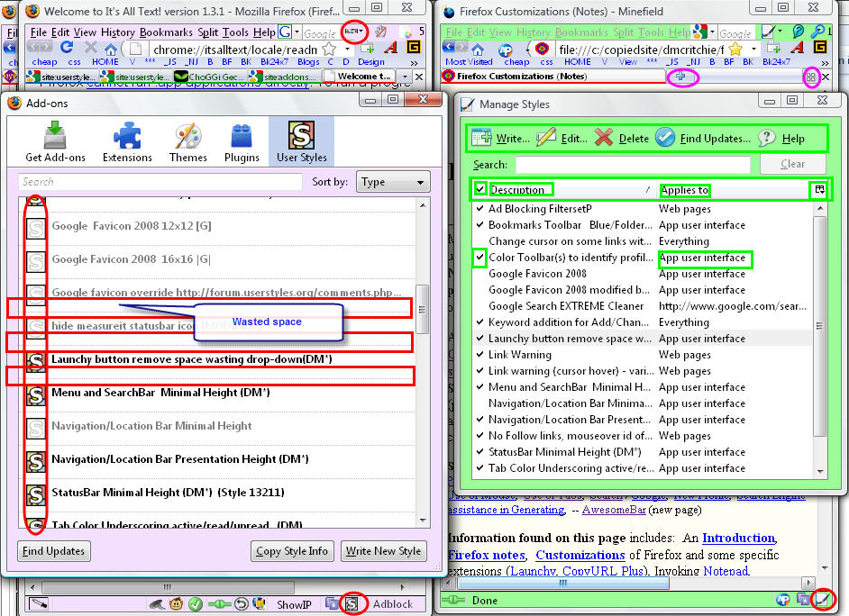Open new tab plus button in Minefield
The height and width of the screenshot is (616, 849).
(681, 77)
